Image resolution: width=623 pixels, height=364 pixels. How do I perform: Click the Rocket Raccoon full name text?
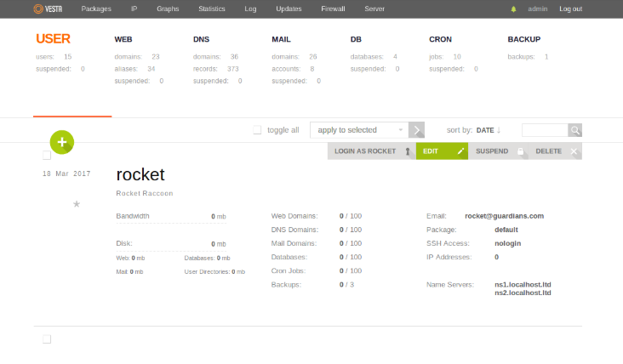145,193
